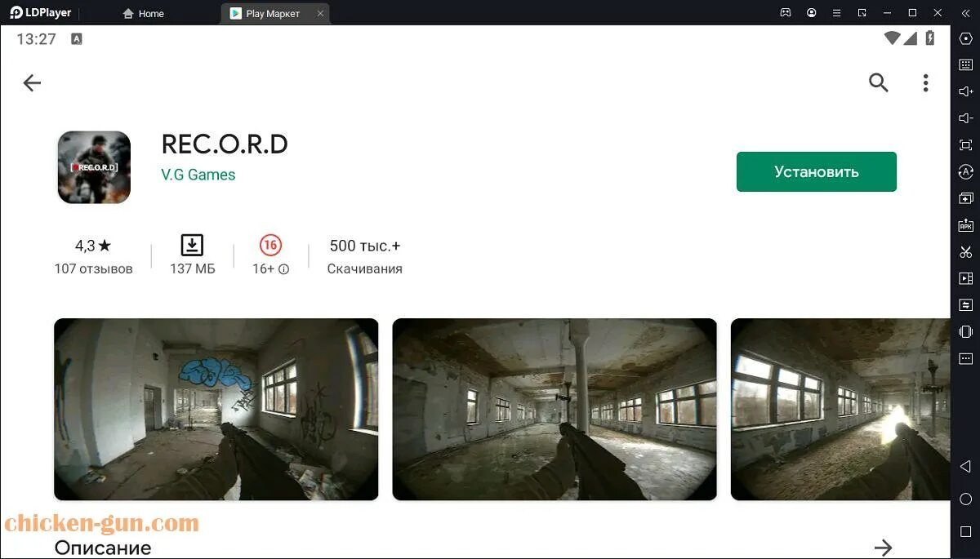Click the shake device icon
This screenshot has width=980, height=559.
click(x=965, y=331)
